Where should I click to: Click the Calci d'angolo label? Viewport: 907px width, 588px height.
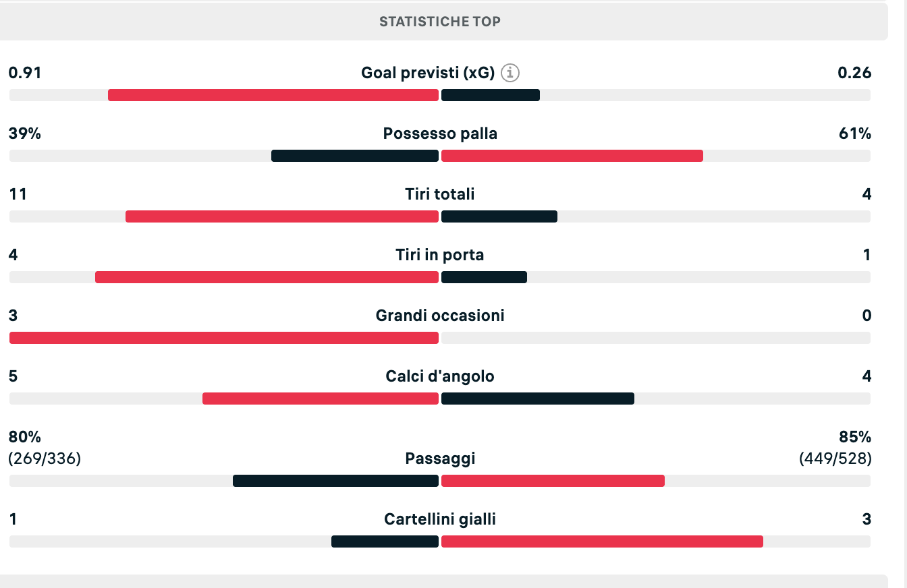[440, 376]
